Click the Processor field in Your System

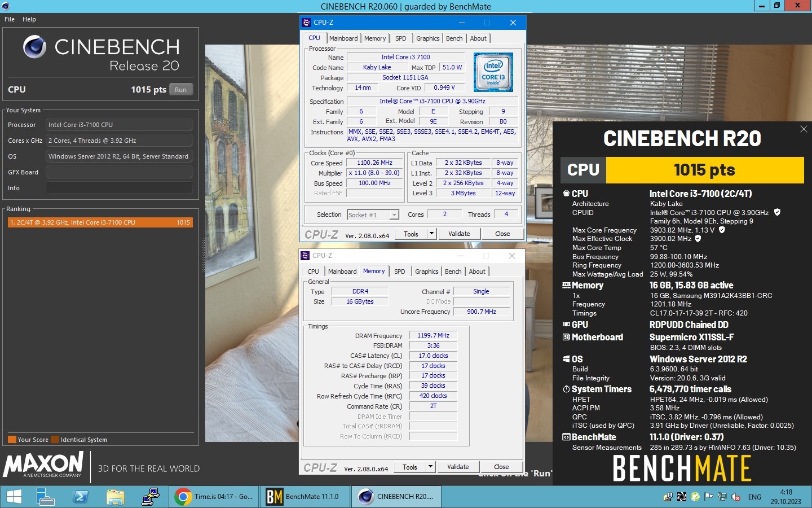[x=119, y=125]
